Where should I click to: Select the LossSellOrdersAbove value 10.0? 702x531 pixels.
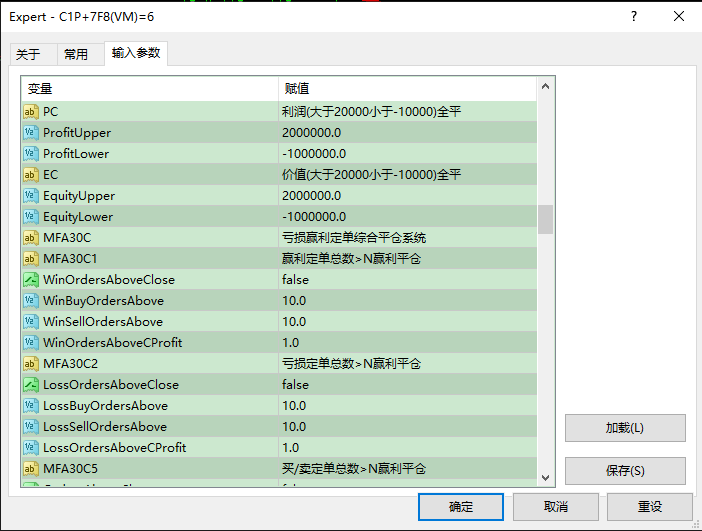click(x=294, y=427)
